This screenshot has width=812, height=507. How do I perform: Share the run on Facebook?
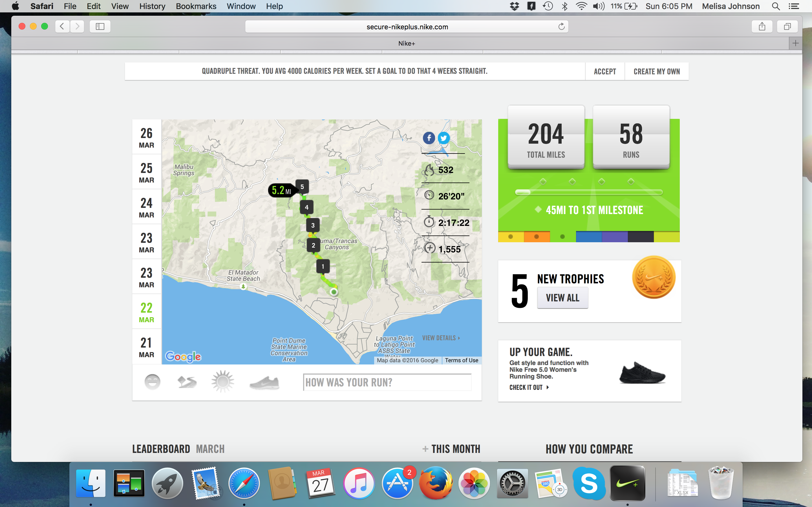(x=429, y=138)
